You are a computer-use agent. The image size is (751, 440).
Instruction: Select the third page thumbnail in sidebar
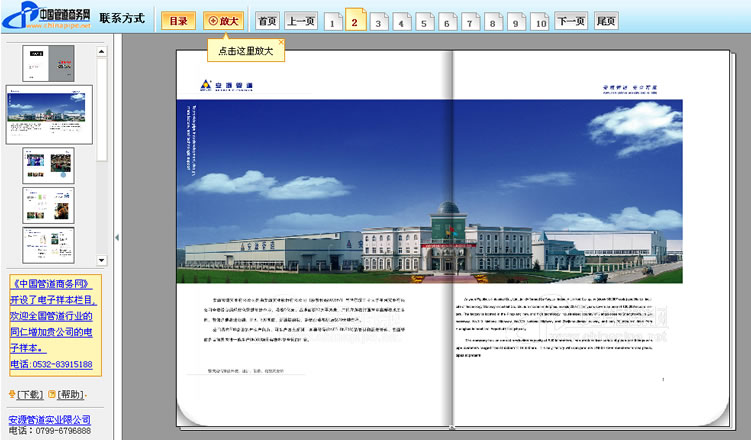48,164
